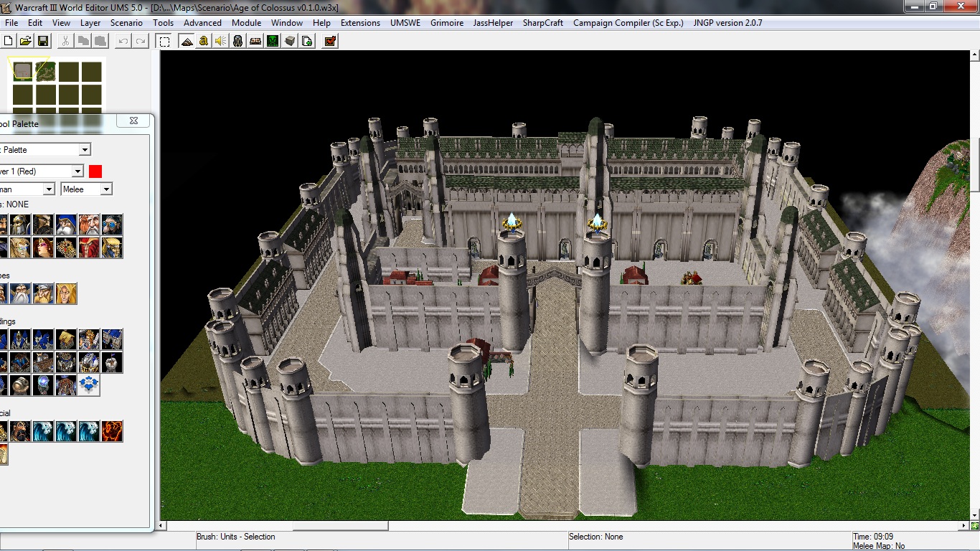Click the red player color swatch

[x=95, y=171]
